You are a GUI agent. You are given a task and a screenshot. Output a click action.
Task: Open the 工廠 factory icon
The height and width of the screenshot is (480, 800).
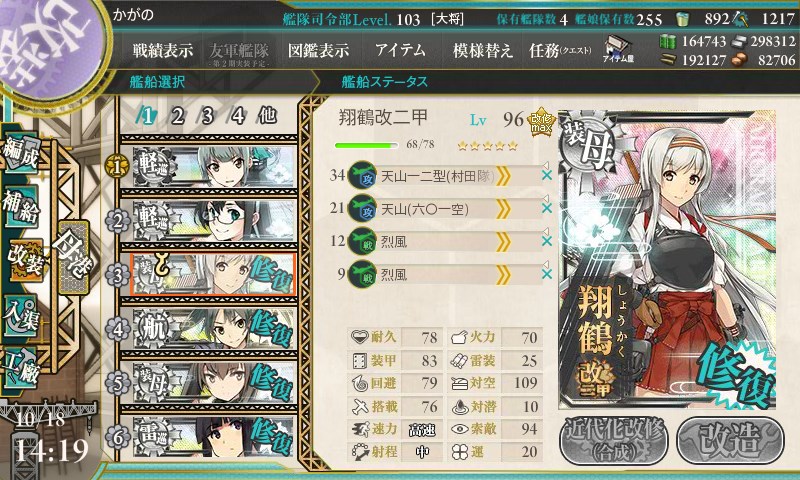click(20, 368)
